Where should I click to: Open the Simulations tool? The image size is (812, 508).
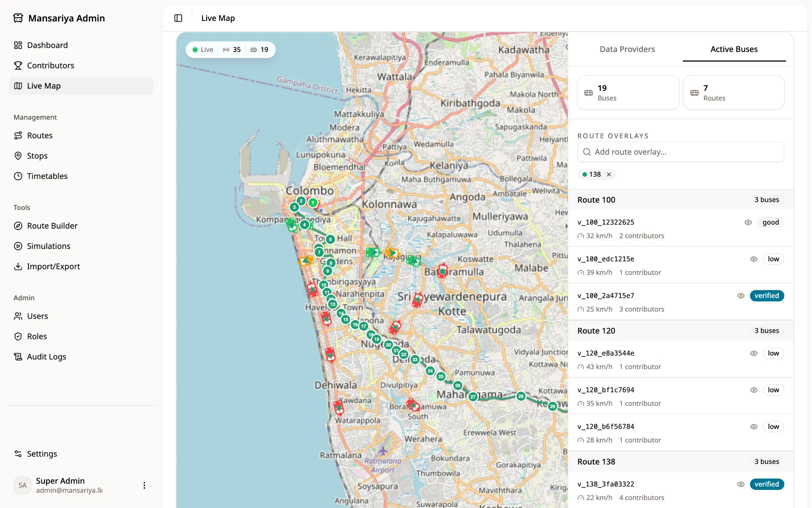coord(81,246)
